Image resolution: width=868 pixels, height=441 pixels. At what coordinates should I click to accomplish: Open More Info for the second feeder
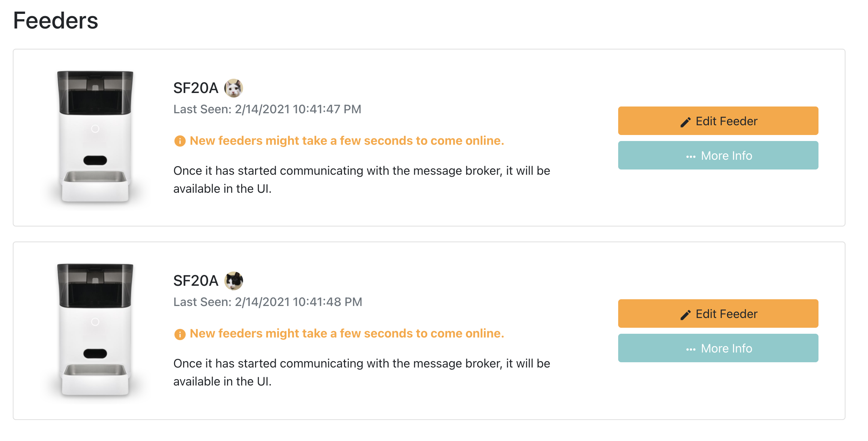pos(718,348)
